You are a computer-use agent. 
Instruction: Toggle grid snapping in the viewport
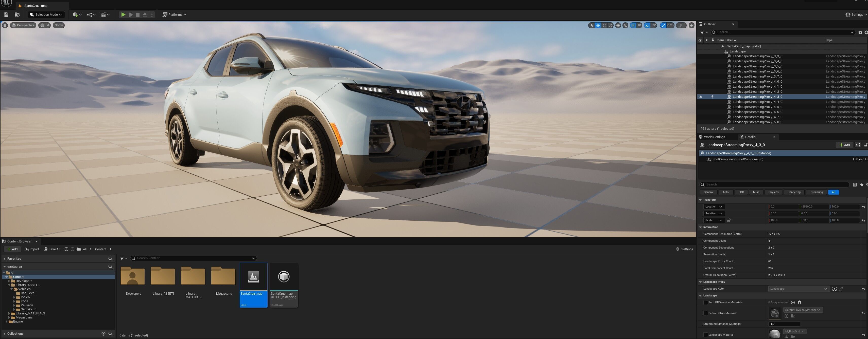(x=633, y=25)
